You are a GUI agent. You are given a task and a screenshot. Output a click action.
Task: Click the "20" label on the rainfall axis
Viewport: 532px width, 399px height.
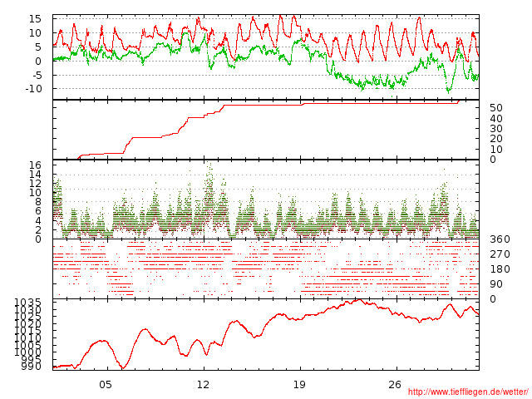pyautogui.click(x=496, y=139)
